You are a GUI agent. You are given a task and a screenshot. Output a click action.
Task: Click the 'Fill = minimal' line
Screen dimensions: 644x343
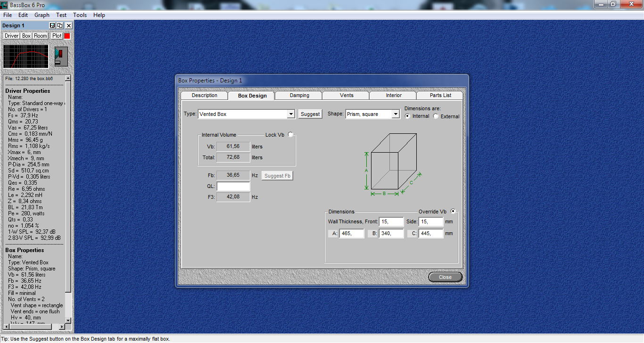22,293
